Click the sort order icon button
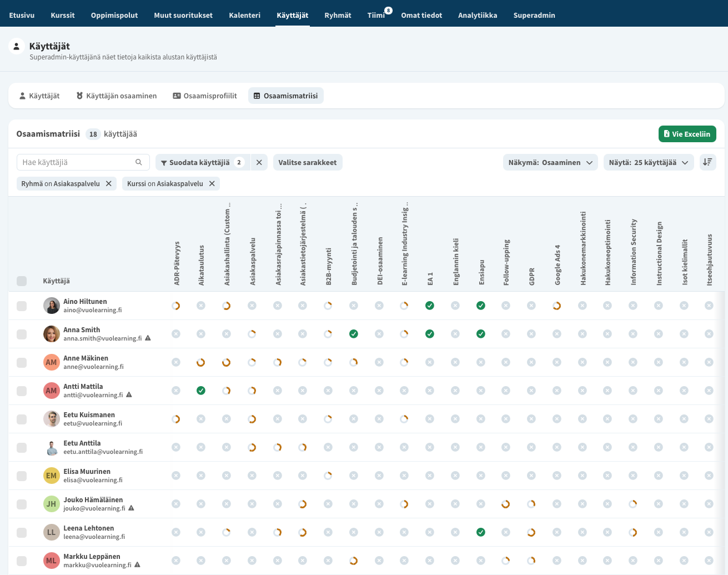 point(707,162)
